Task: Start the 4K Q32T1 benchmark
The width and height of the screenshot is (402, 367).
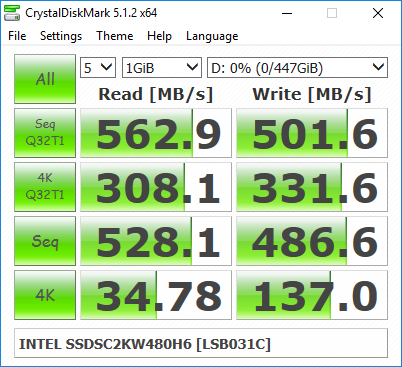Action: point(45,187)
